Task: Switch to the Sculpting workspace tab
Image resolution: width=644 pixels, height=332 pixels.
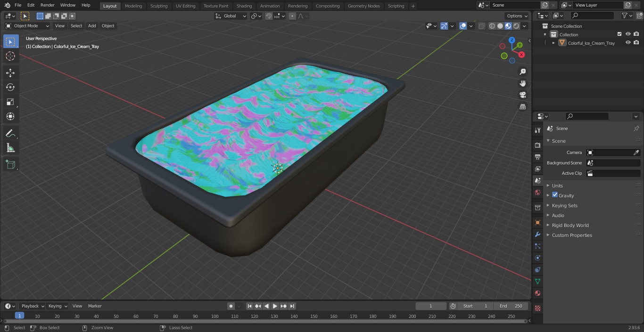Action: point(159,6)
